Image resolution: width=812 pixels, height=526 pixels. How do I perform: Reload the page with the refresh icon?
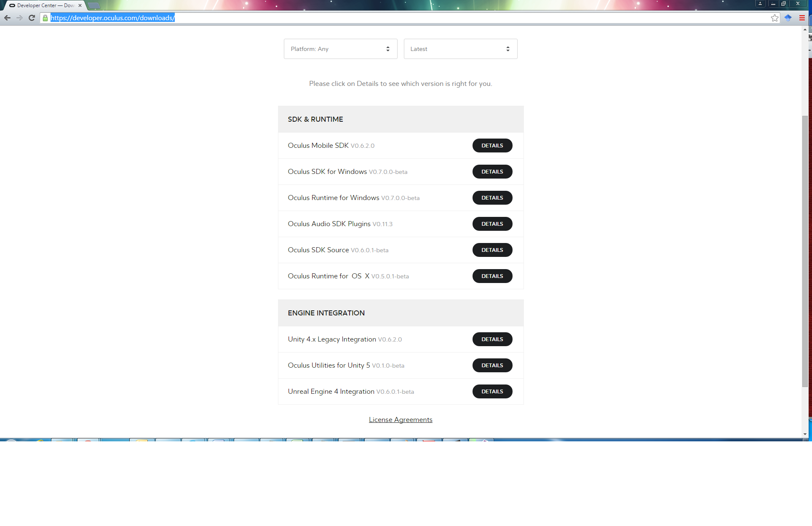click(32, 18)
